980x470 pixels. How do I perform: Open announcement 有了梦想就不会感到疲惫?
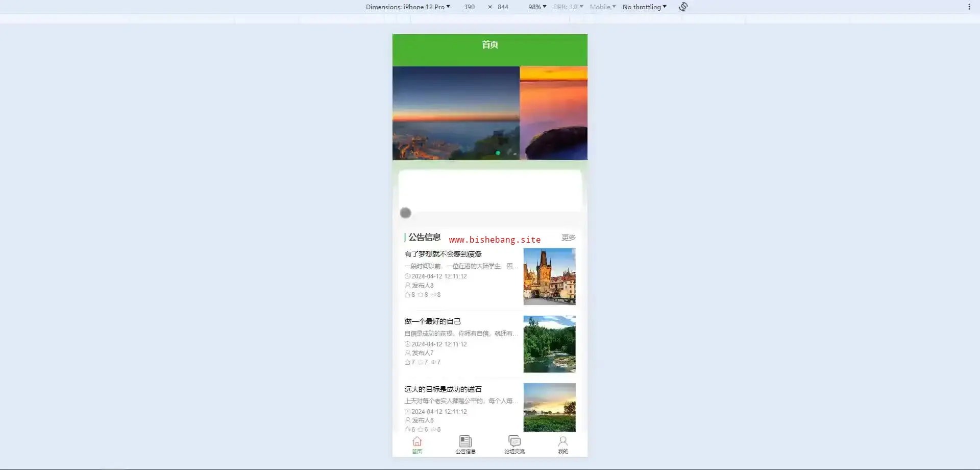[443, 254]
